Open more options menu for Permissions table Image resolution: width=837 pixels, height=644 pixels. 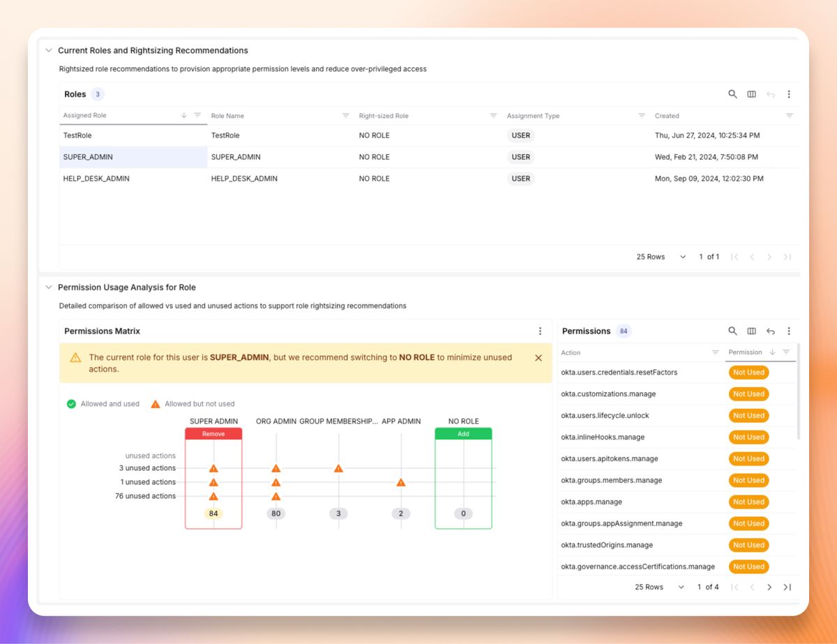point(789,331)
